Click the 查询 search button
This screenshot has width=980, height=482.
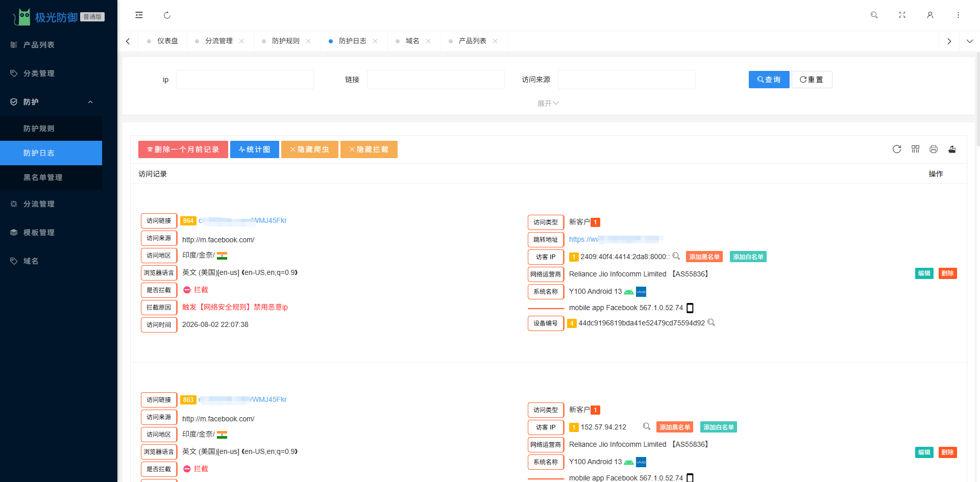769,80
